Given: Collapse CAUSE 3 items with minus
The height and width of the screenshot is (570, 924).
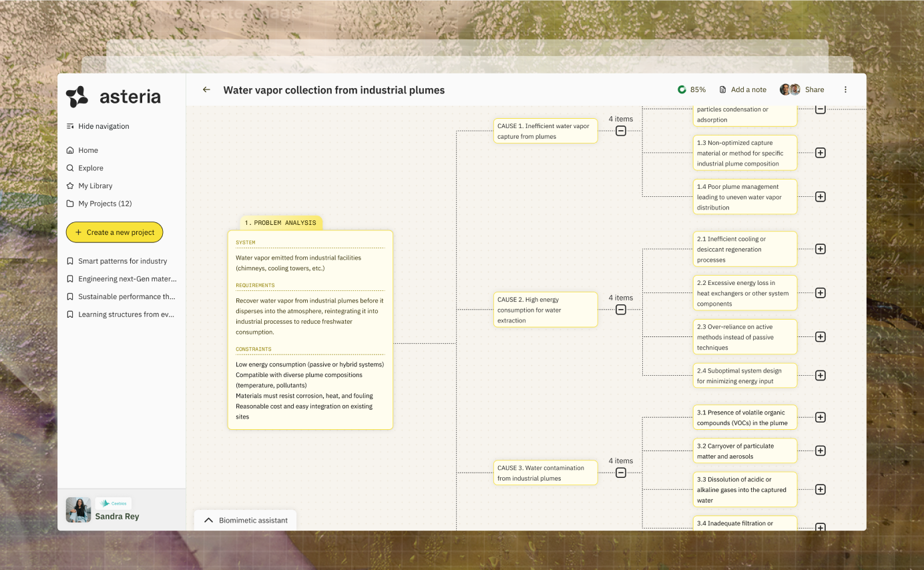Looking at the screenshot, I should 621,473.
